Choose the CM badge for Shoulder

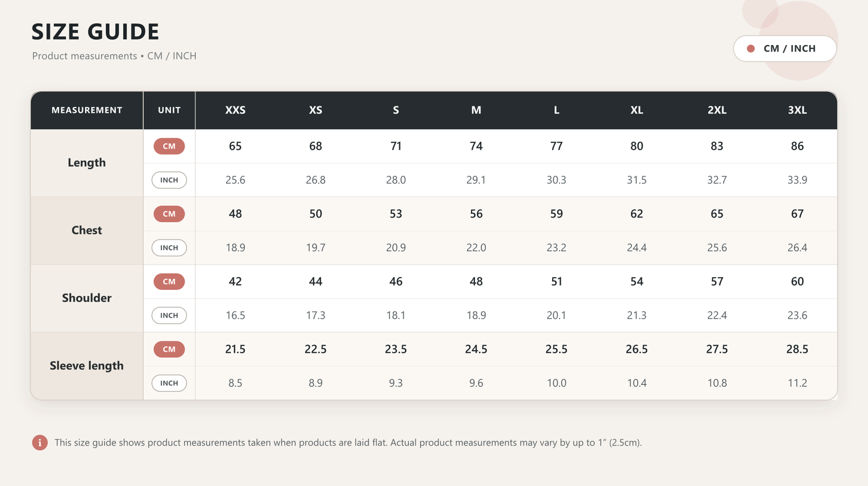169,282
